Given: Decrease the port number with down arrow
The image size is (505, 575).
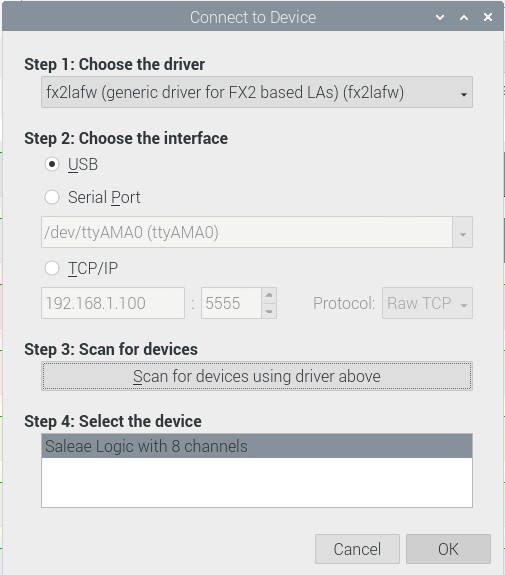Looking at the screenshot, I should (x=269, y=311).
